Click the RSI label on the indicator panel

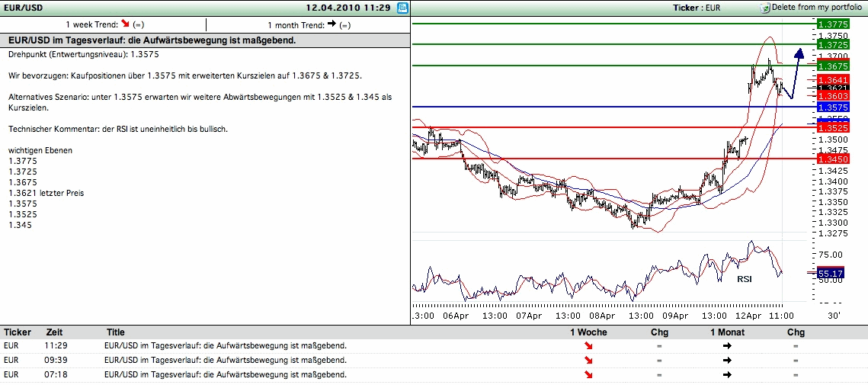pos(744,279)
